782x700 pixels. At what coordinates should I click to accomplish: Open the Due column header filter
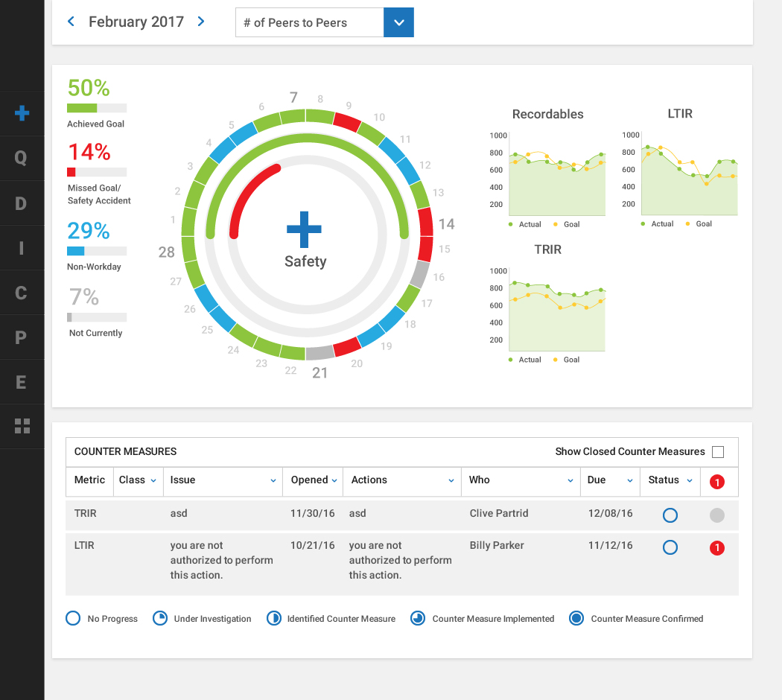629,481
